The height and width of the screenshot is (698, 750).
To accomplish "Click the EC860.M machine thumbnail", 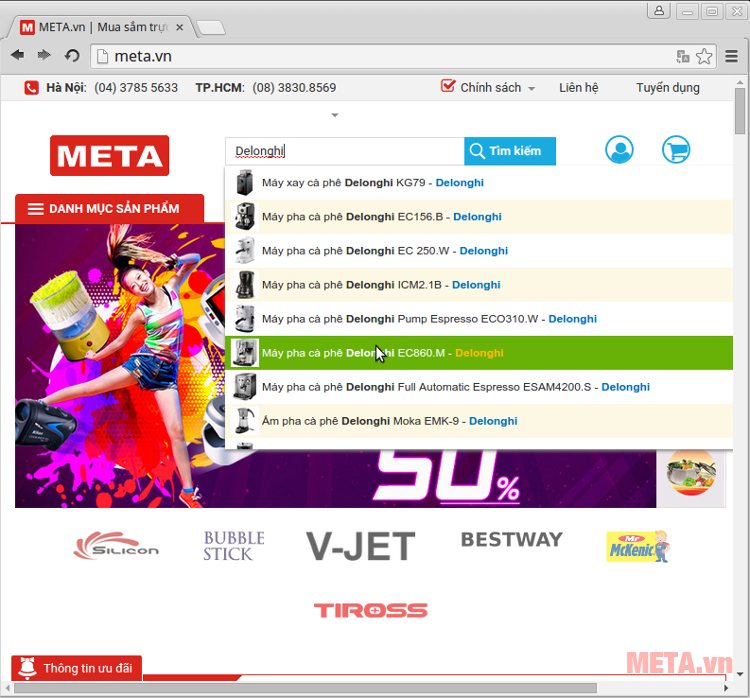I will click(245, 353).
